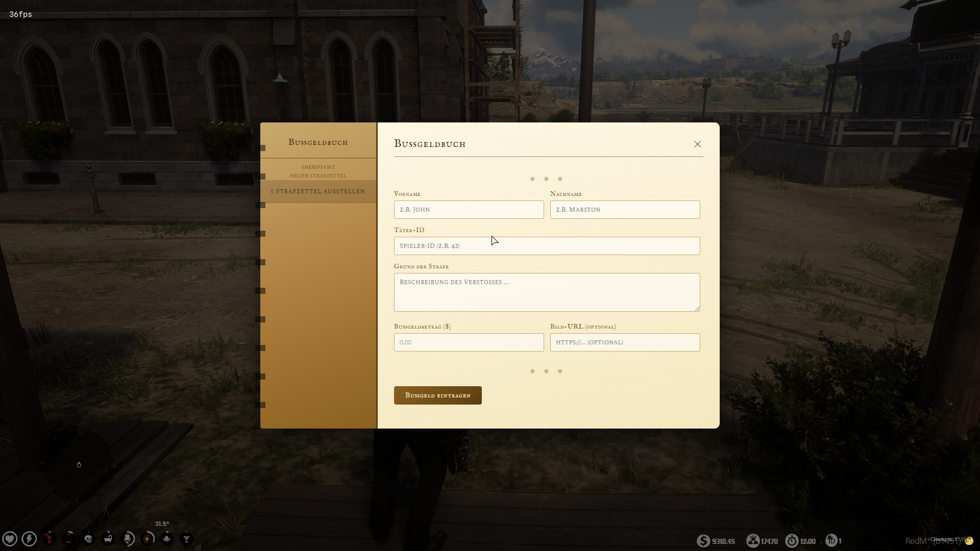Image resolution: width=980 pixels, height=551 pixels.
Task: Click the Bild-URL optional field
Action: point(625,342)
